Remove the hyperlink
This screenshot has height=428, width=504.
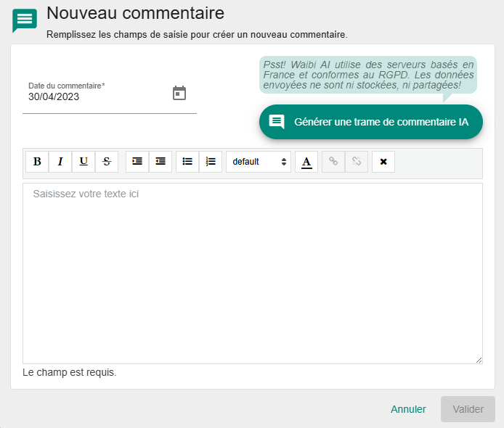(357, 162)
